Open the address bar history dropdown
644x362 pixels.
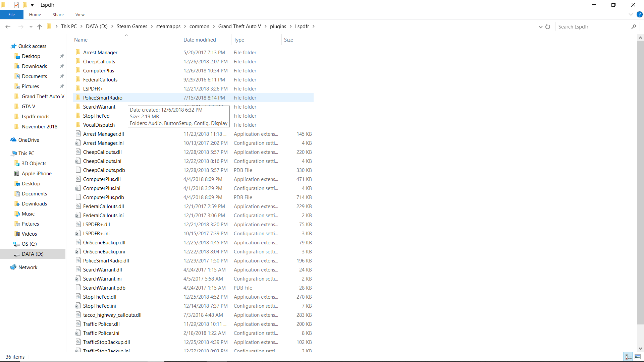tap(540, 27)
